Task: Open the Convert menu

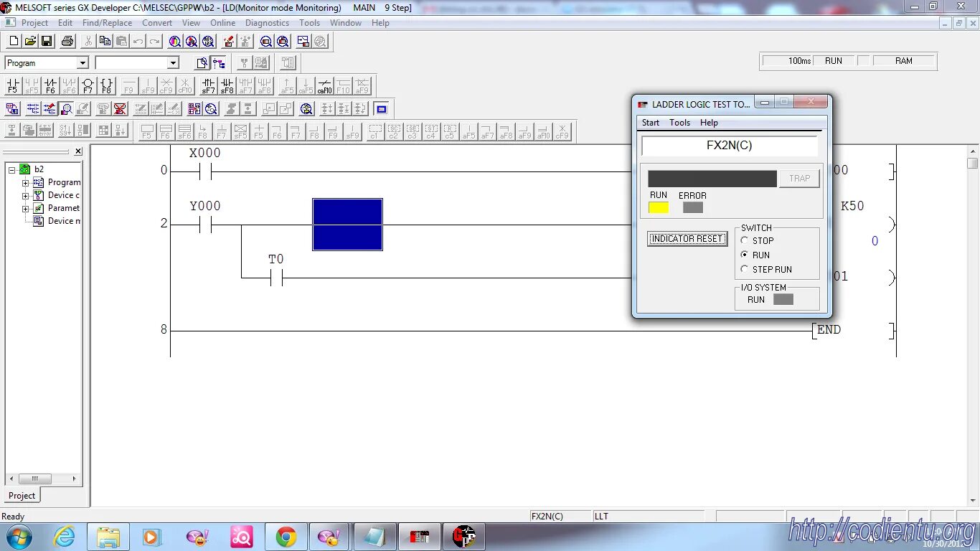Action: 157,23
